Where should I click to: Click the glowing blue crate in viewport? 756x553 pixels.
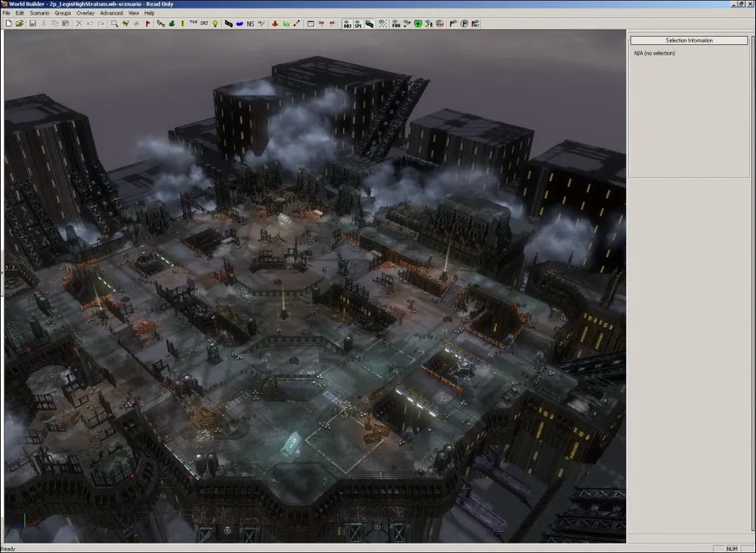click(x=291, y=443)
